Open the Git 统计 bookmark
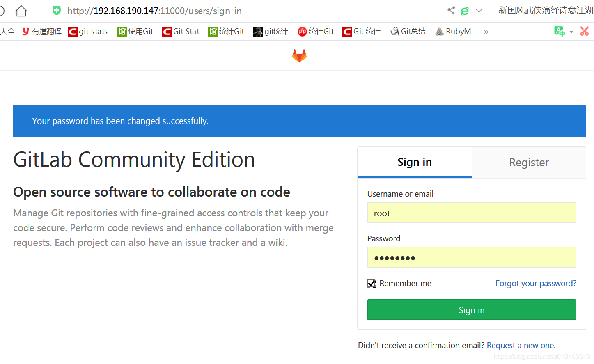This screenshot has width=594, height=364. coord(362,32)
